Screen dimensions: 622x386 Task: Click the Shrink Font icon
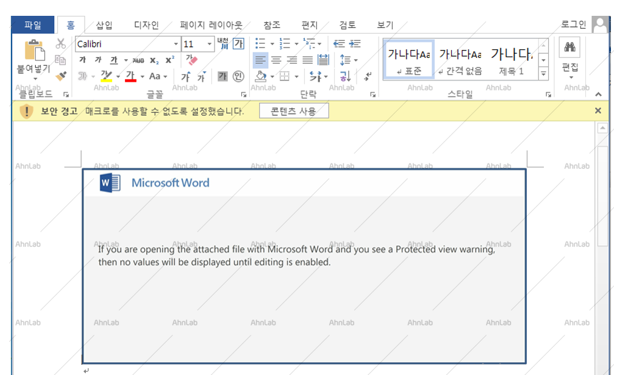(202, 77)
